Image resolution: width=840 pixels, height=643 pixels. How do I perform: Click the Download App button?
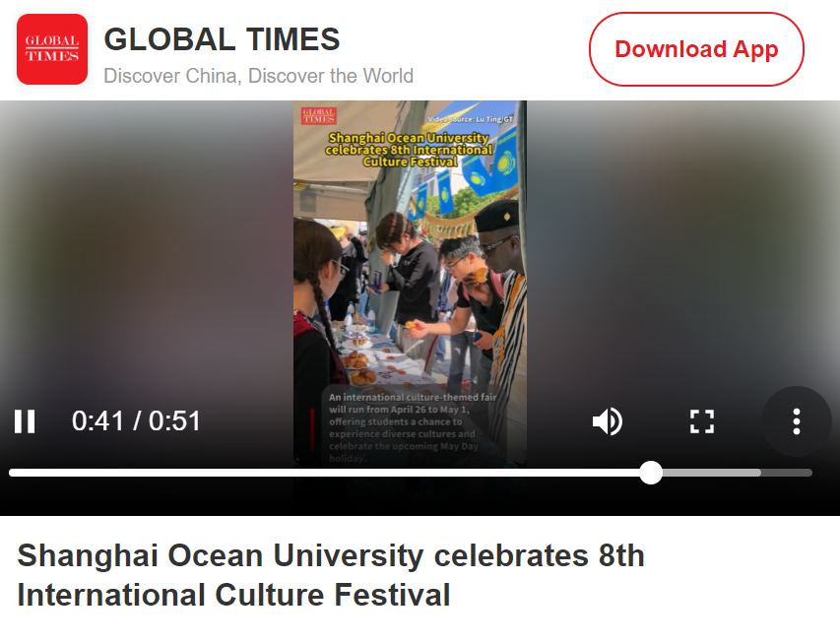[696, 49]
